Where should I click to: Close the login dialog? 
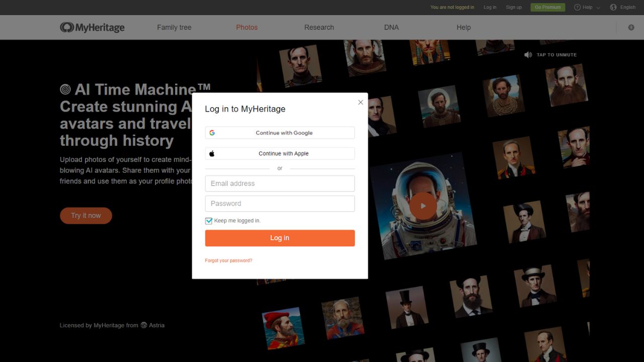tap(360, 102)
